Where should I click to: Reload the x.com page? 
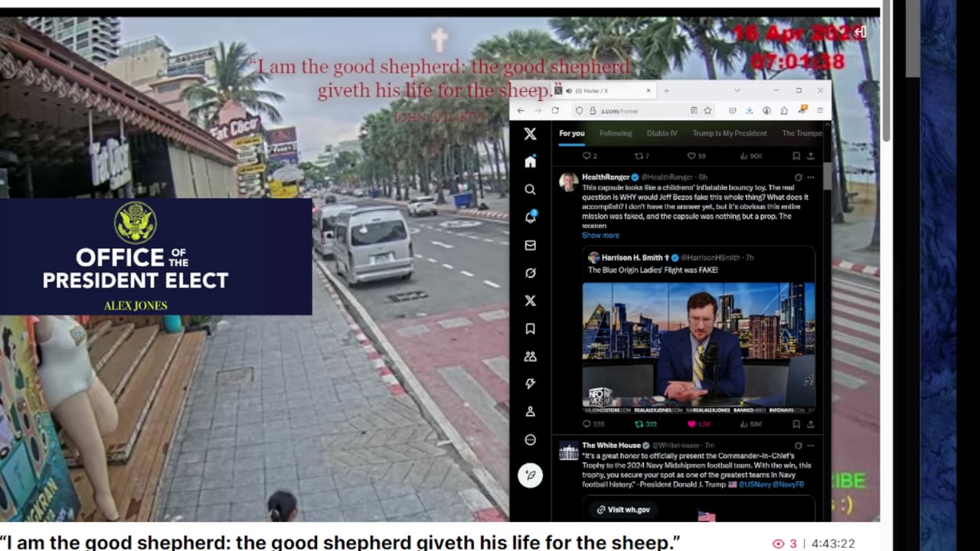(555, 110)
